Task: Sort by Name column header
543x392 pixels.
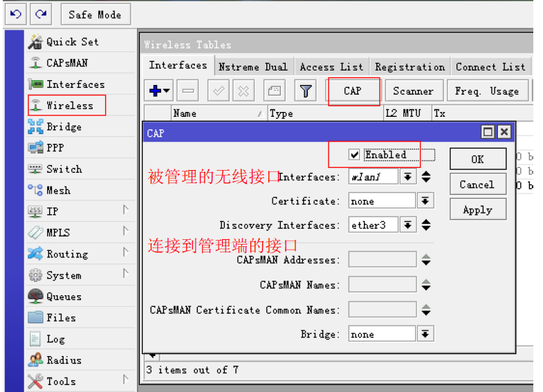Action: click(219, 113)
